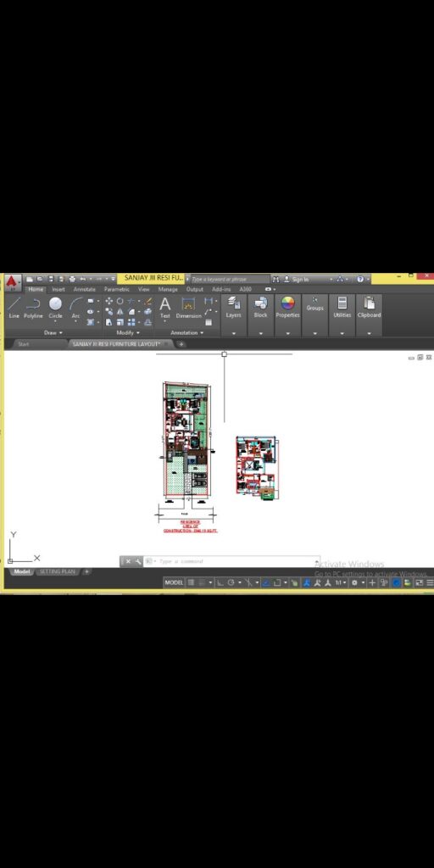Switch to the Model layout tab
Screen dimensions: 434x868
(x=22, y=571)
